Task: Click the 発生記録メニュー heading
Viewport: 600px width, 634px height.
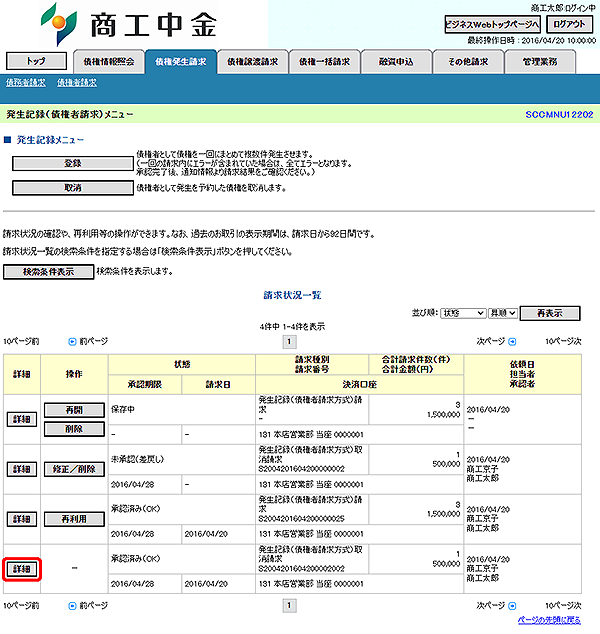Action: 50,140
